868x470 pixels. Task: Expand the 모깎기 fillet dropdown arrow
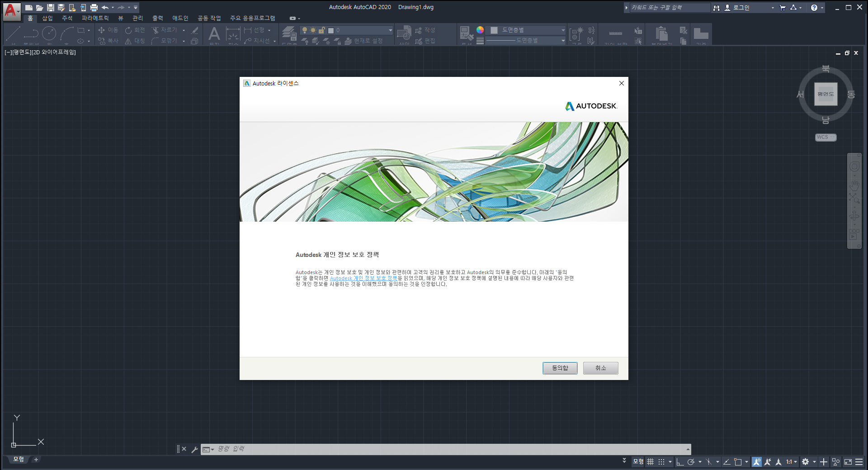pyautogui.click(x=184, y=41)
